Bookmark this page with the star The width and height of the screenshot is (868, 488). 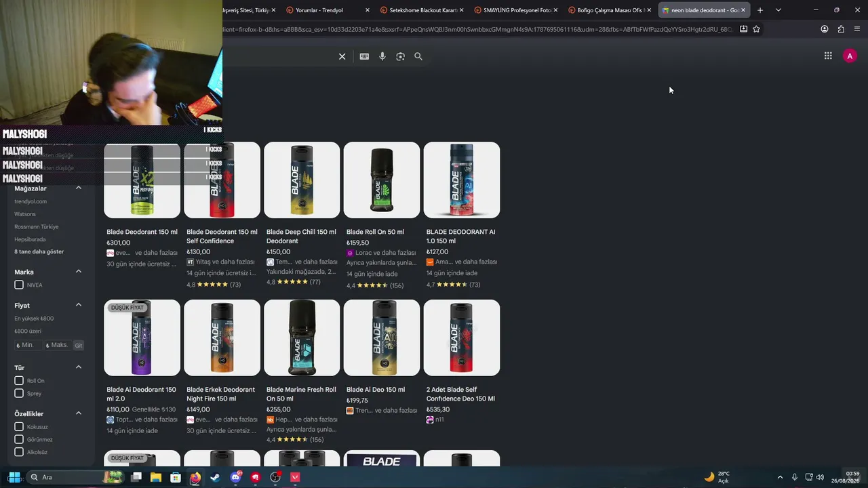click(x=756, y=29)
